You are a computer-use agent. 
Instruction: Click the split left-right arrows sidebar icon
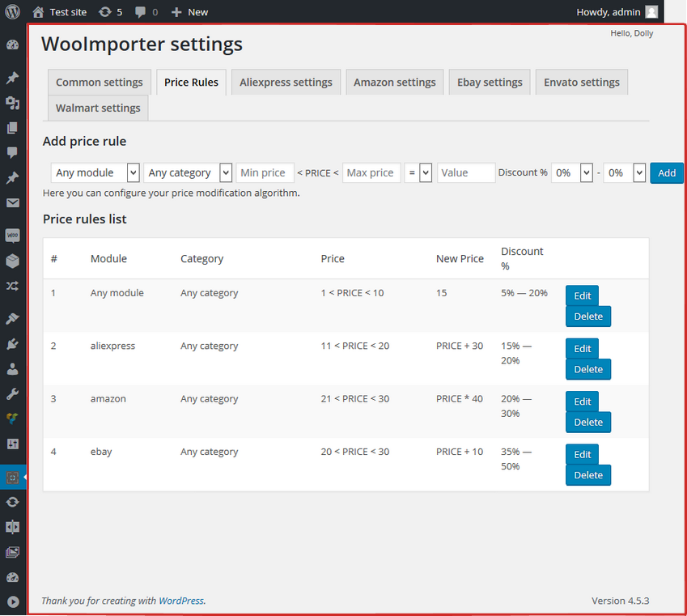[x=13, y=527]
